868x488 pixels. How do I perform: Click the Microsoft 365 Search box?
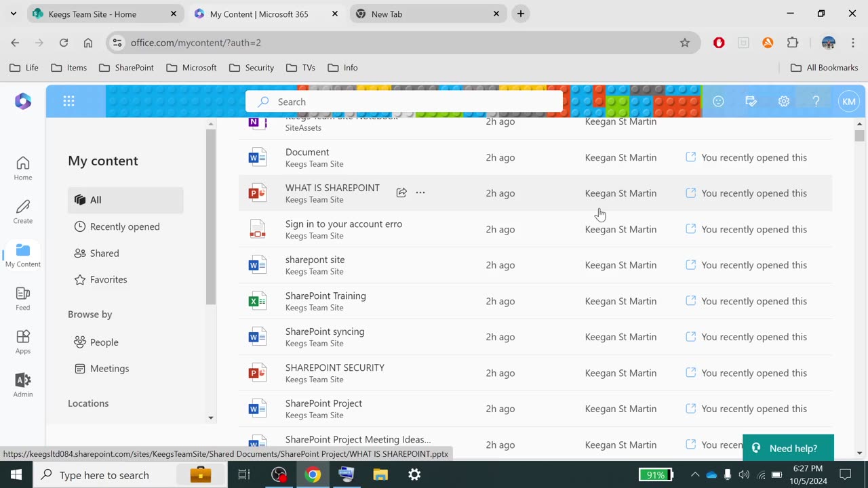coord(404,102)
